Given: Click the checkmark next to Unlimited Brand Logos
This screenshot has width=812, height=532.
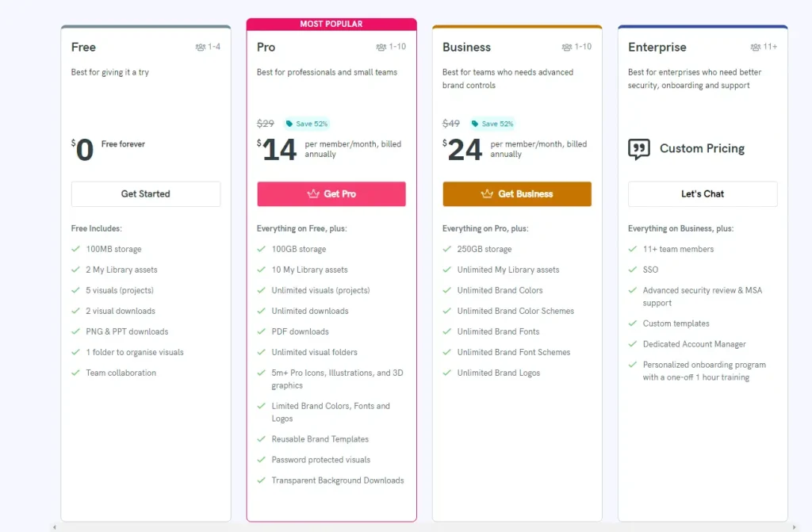Looking at the screenshot, I should (x=447, y=373).
